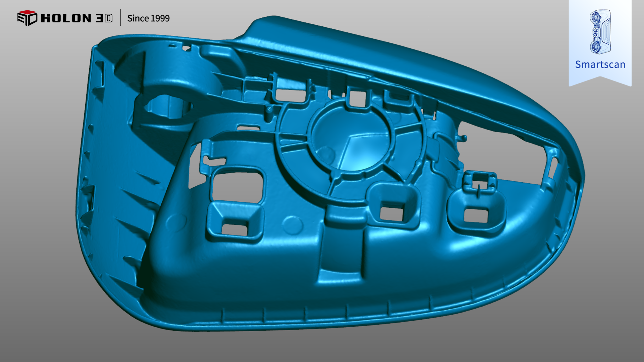This screenshot has width=644, height=362.
Task: Click the red Holon 3D cube logo
Action: [27, 18]
